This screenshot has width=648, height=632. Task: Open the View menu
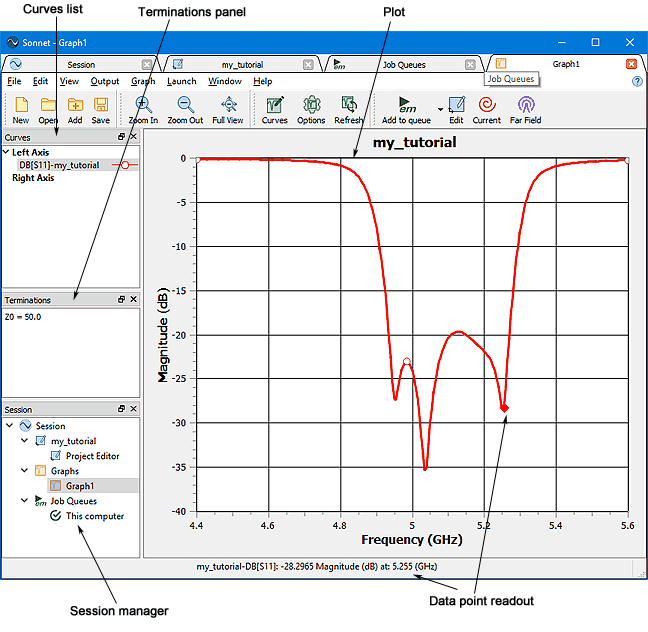coord(69,81)
